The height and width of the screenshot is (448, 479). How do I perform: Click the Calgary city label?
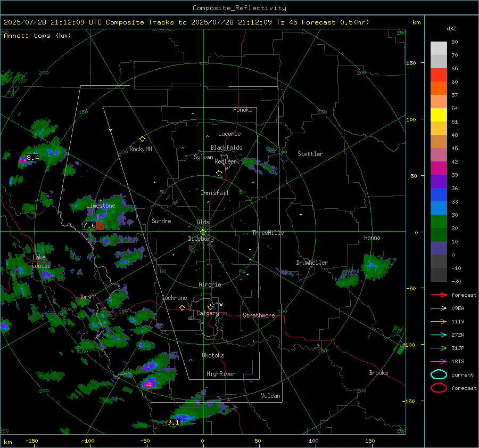[208, 313]
